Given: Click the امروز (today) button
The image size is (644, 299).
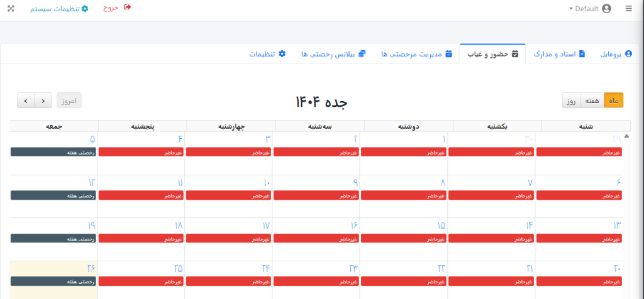Looking at the screenshot, I should [x=69, y=101].
